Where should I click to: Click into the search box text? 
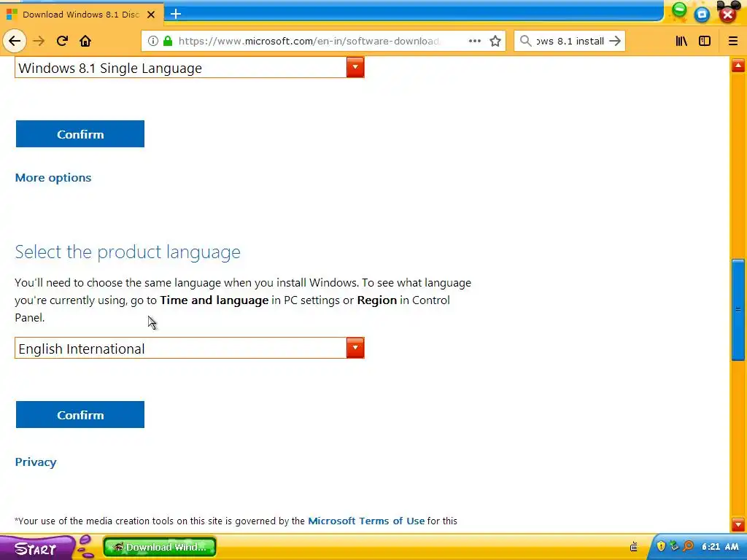570,41
